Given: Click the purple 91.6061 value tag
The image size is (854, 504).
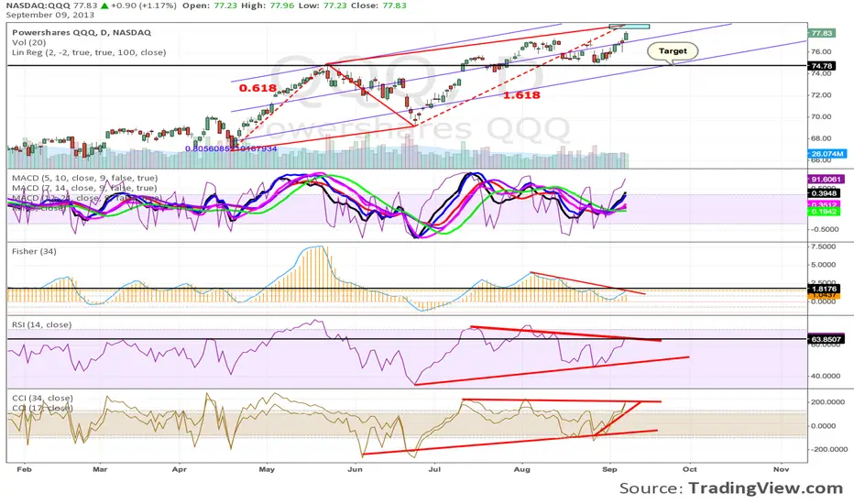Looking at the screenshot, I should coord(825,180).
